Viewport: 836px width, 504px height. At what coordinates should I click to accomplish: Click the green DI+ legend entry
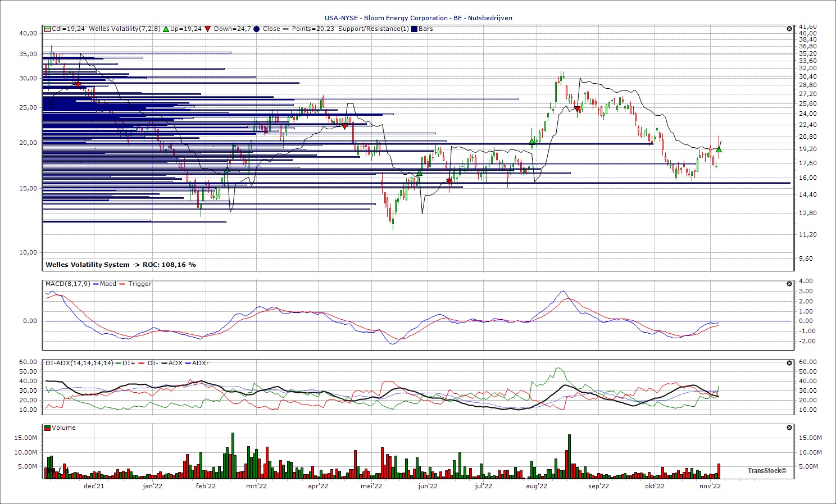125,363
